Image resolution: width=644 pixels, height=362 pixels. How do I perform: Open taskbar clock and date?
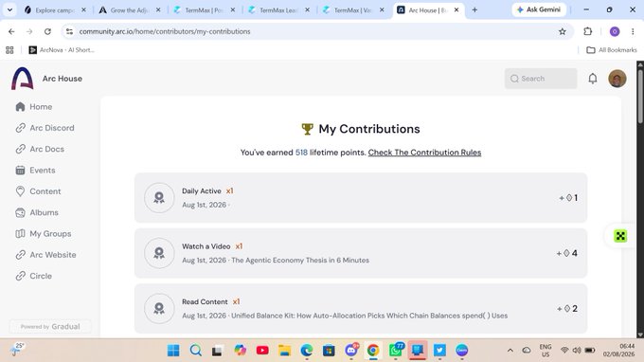(x=618, y=350)
